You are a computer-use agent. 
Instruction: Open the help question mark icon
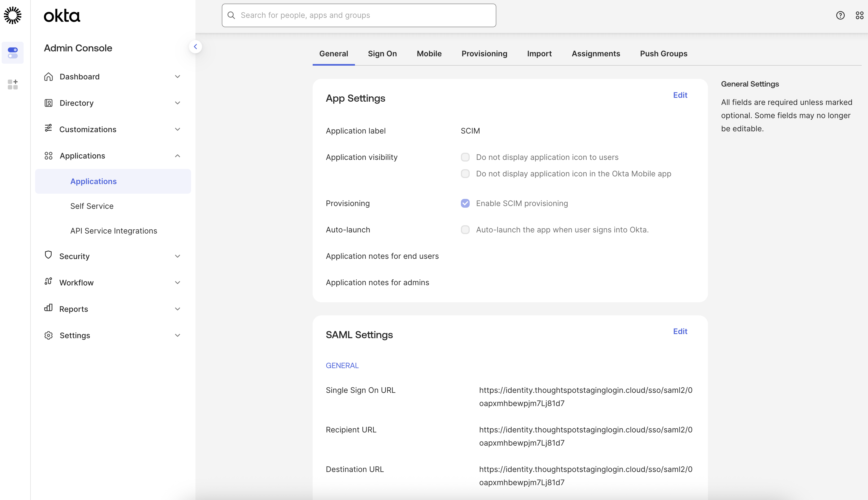840,15
